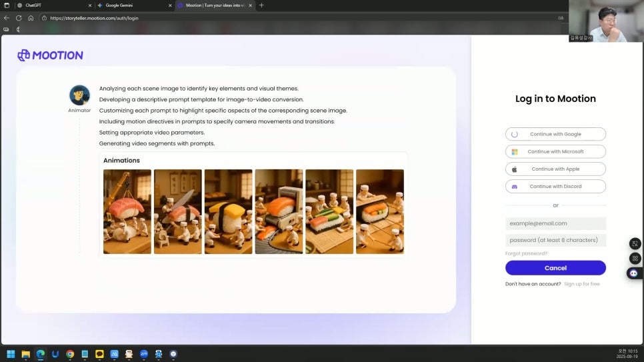Close the Google Gemini tab
The image size is (644, 362).
tap(170, 5)
